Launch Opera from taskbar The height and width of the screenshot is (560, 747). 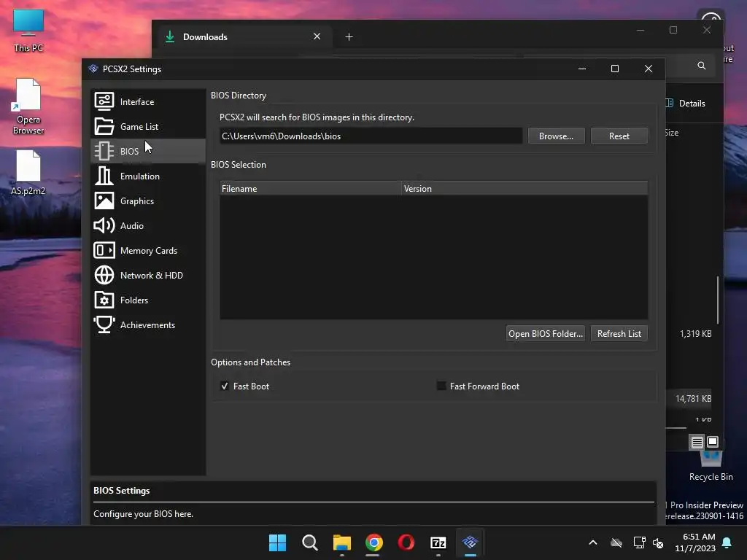406,542
